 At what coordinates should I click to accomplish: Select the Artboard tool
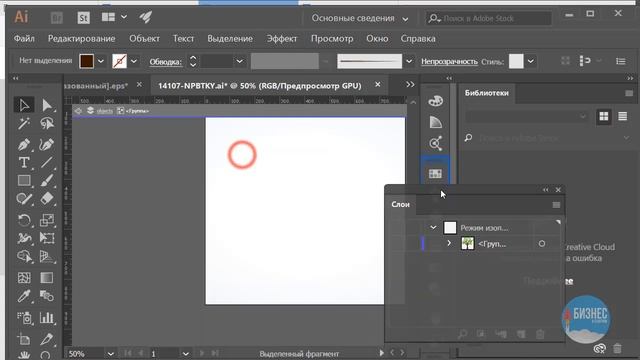(x=24, y=339)
